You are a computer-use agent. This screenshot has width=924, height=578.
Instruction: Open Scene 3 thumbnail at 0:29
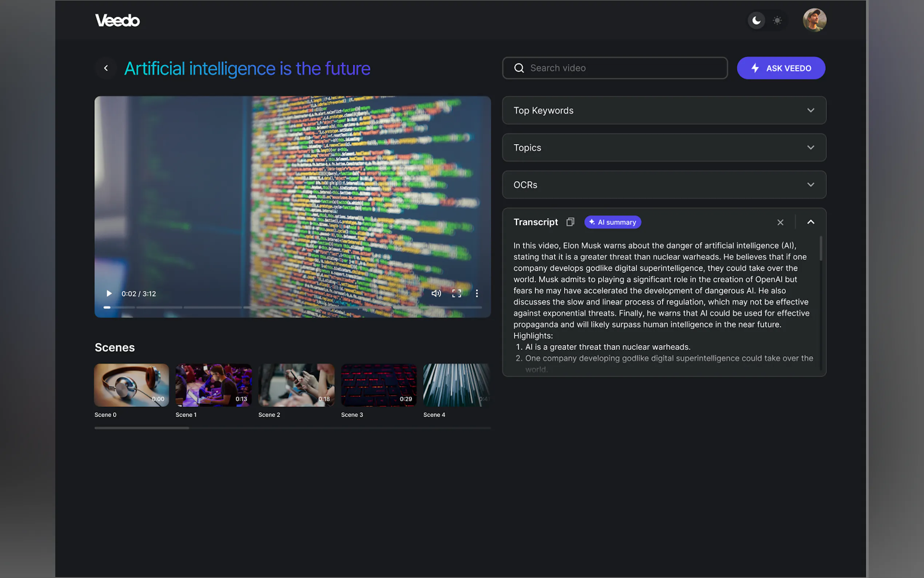click(379, 385)
